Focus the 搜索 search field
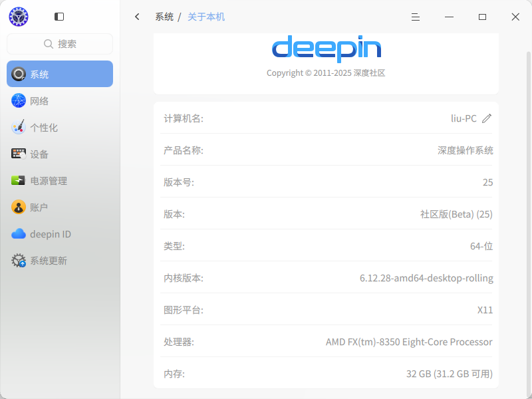The image size is (532, 399). 60,44
